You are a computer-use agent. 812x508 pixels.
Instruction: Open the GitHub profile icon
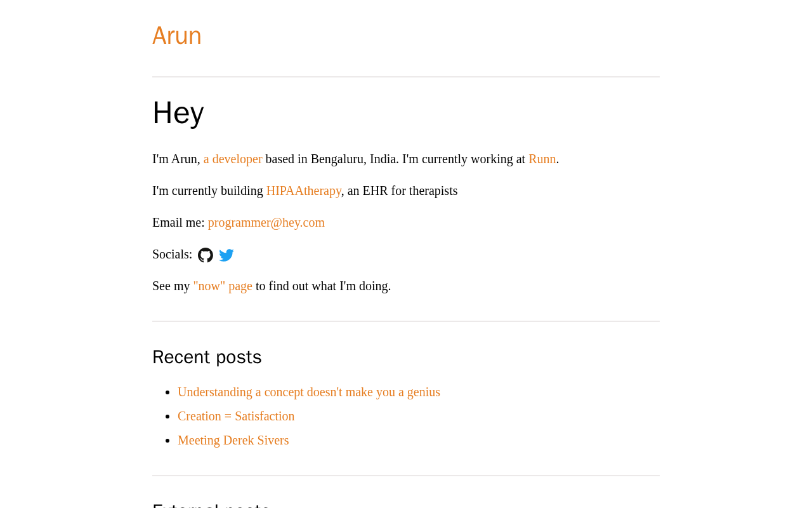[x=206, y=255]
